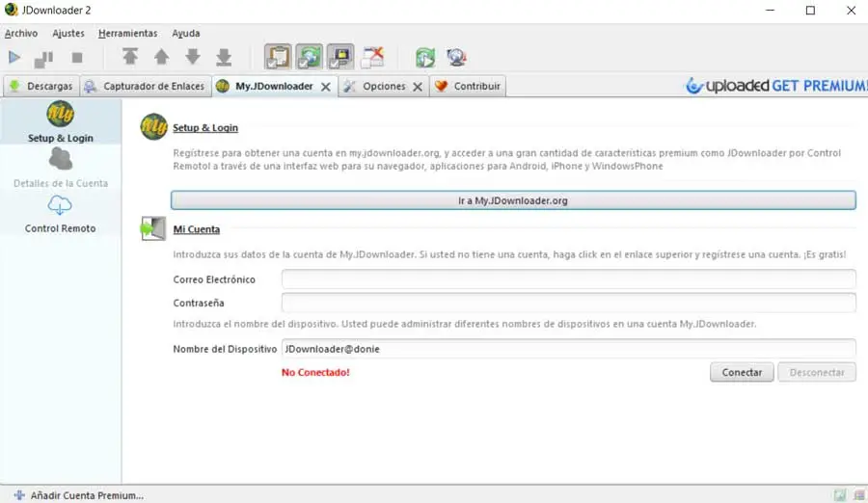
Task: Click first status bar icon bottom right
Action: (840, 495)
